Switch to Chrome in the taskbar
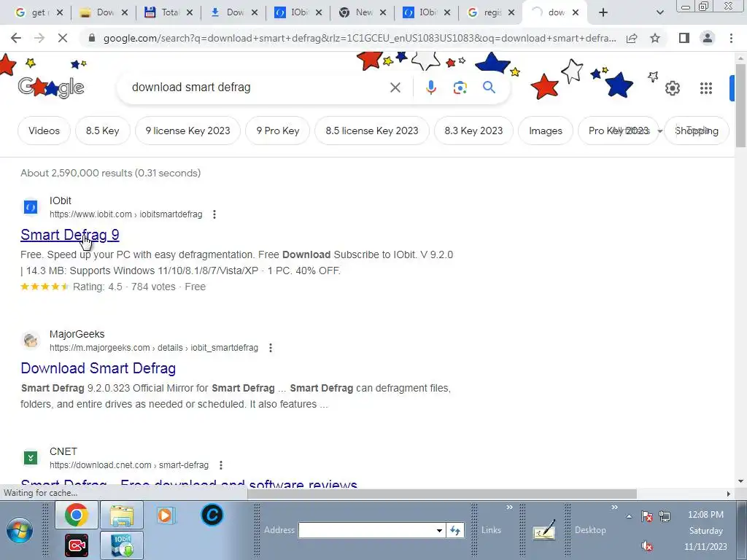 76,516
